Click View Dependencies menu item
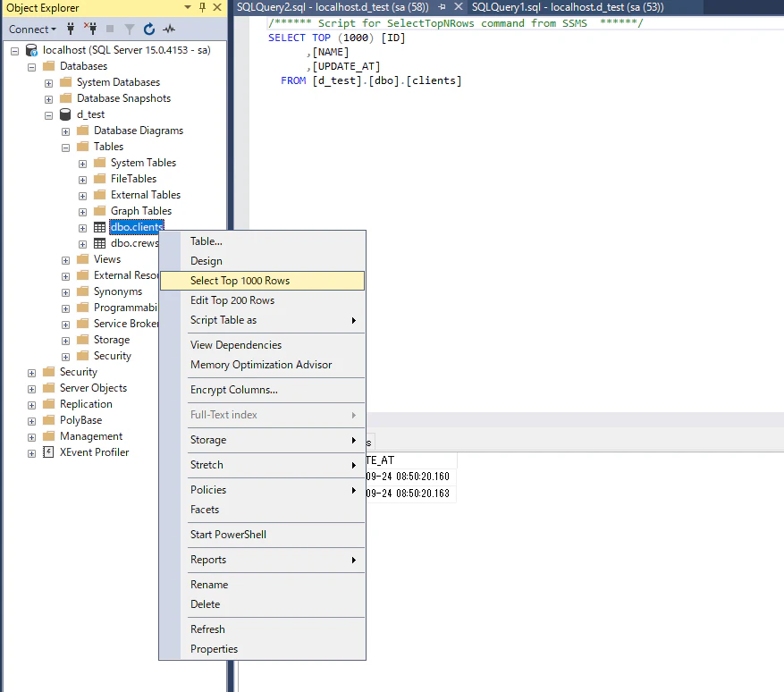 point(262,345)
